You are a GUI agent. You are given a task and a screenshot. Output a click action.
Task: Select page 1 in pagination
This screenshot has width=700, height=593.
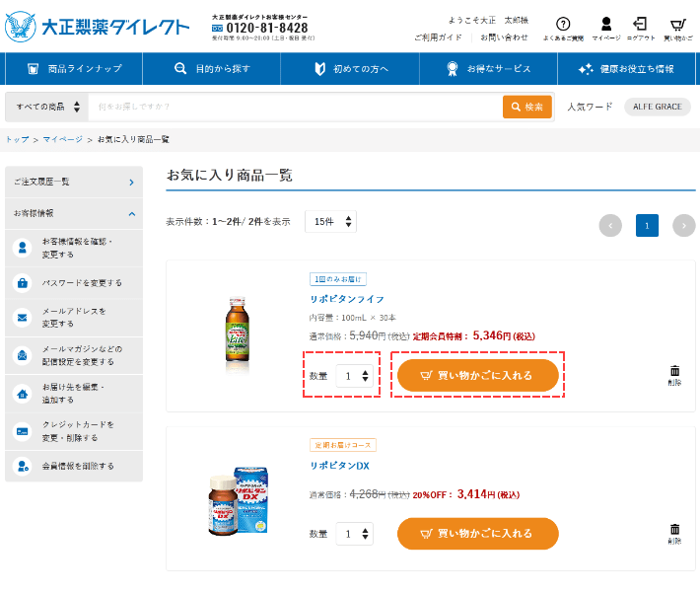click(647, 226)
